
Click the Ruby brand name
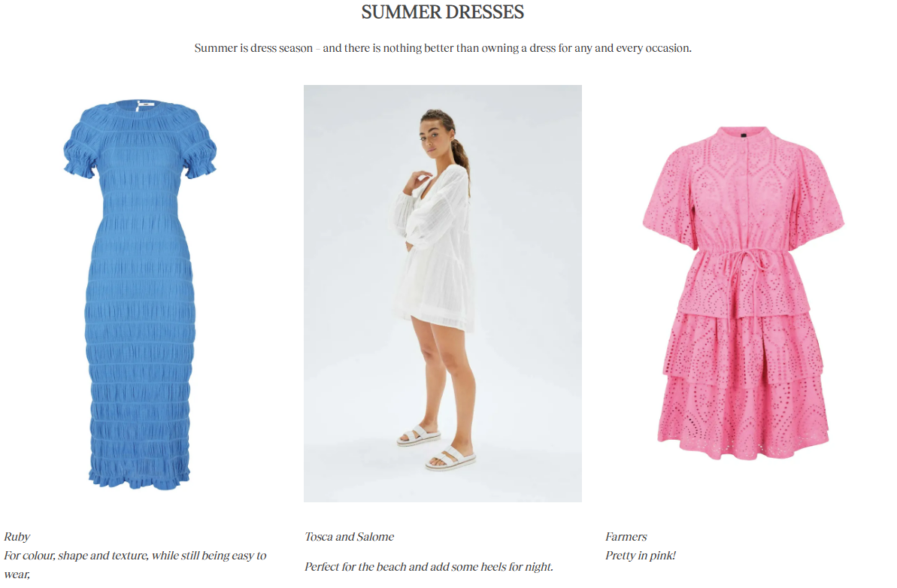point(17,537)
